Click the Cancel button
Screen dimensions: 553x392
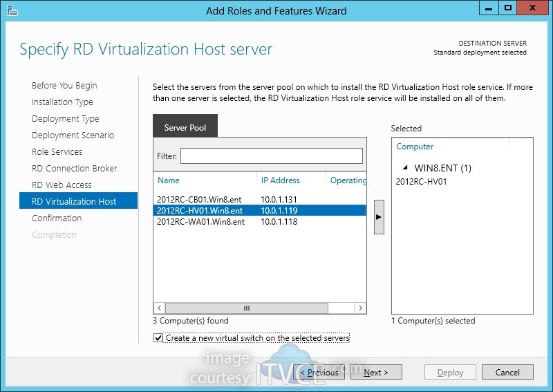[x=507, y=372]
